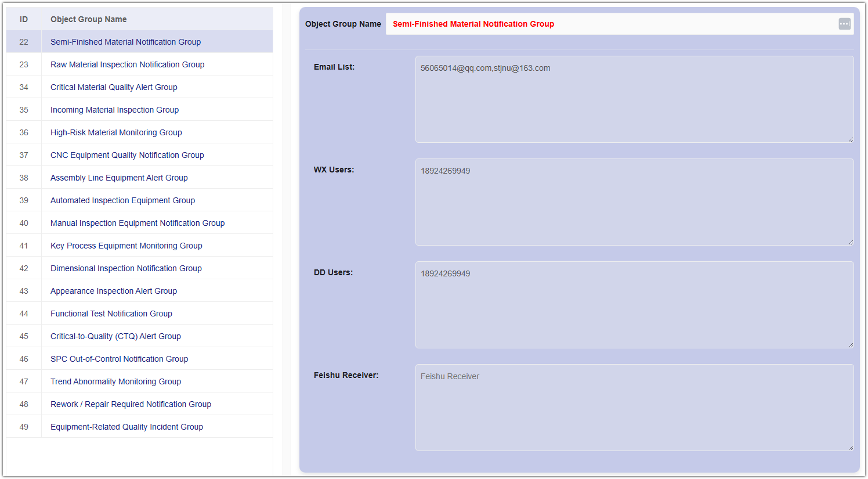Select Functional Test Notification Group

111,314
